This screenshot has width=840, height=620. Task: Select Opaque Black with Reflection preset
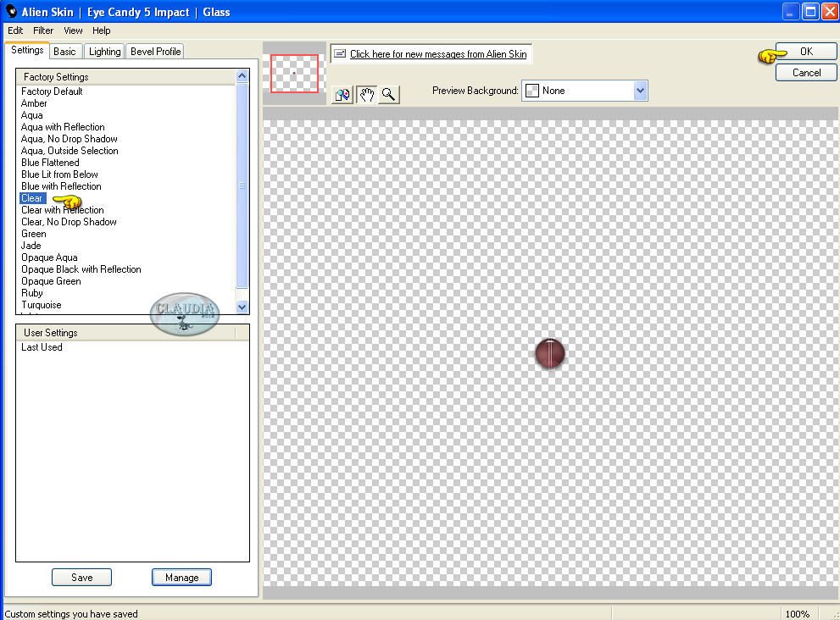(x=81, y=269)
